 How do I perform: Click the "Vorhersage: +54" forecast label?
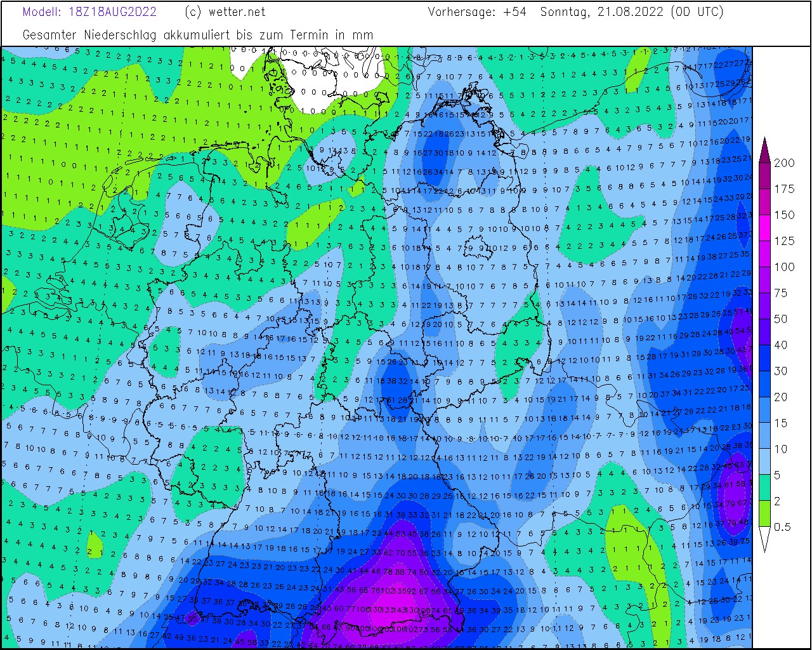(x=477, y=12)
